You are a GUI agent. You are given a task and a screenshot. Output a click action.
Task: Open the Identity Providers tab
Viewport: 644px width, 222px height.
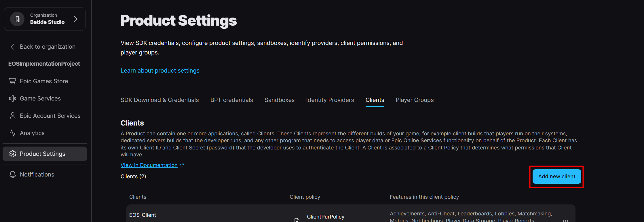tap(330, 100)
